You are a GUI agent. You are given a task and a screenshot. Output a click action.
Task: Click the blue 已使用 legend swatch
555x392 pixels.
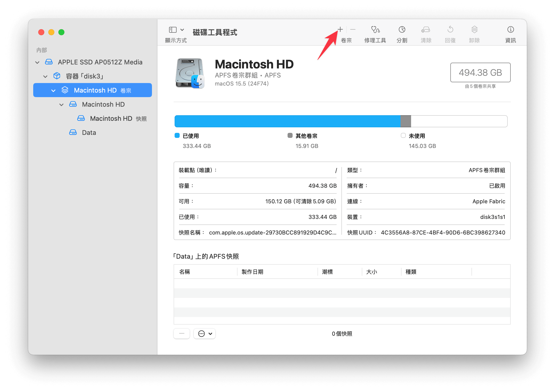(x=177, y=136)
